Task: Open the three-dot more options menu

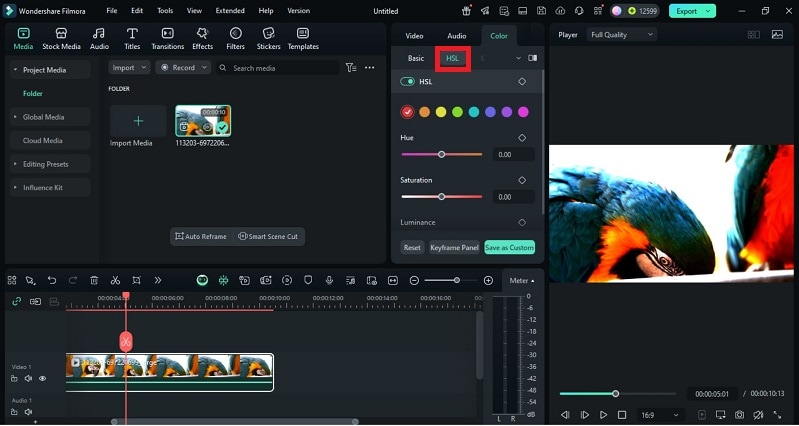Action: [x=370, y=68]
